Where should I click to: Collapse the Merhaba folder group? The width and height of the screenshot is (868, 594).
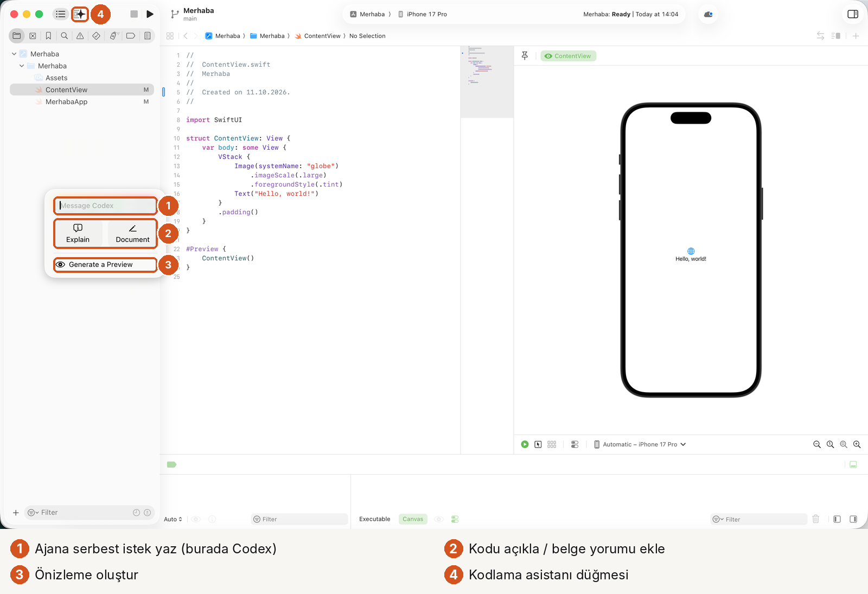pyautogui.click(x=22, y=66)
